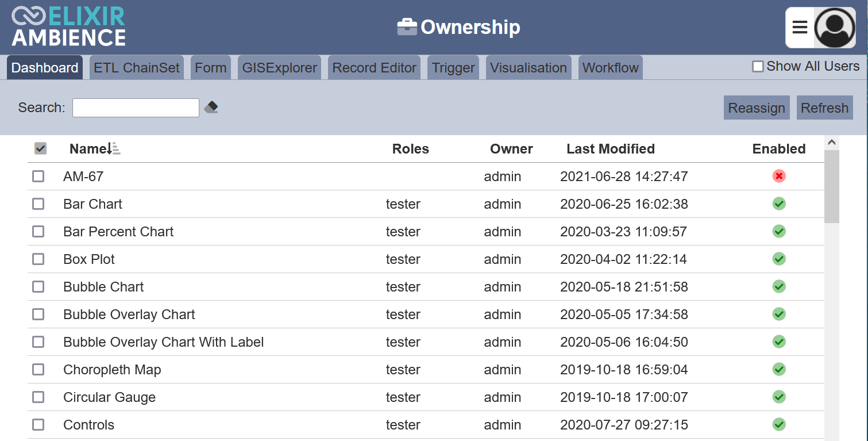Screen dimensions: 868x441
Task: Open the Visualisation tab
Action: coord(528,68)
